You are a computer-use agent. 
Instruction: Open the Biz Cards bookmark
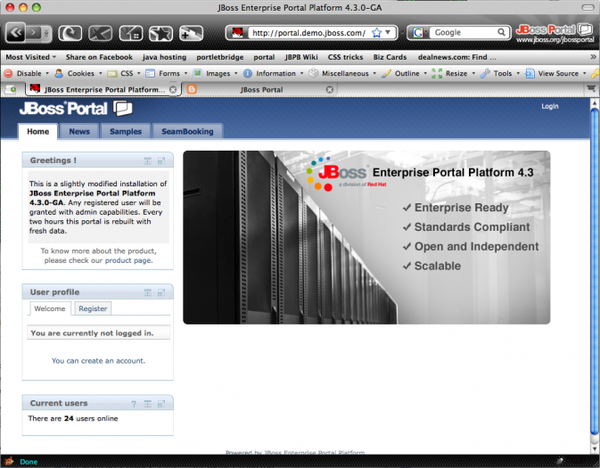point(390,57)
